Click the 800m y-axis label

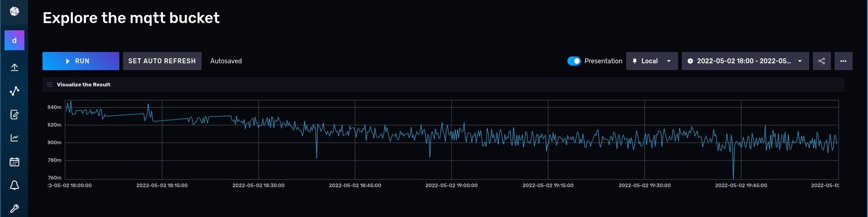(x=54, y=142)
